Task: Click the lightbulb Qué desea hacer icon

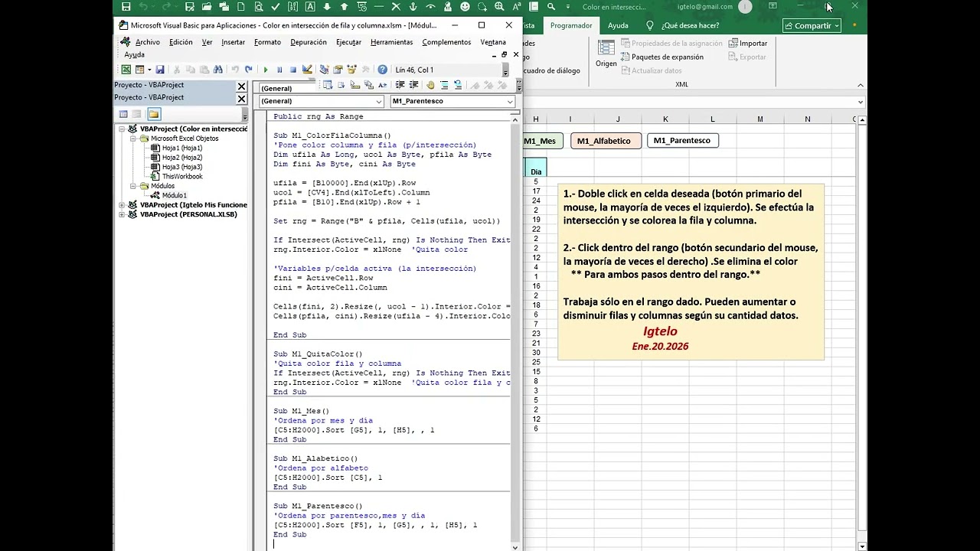Action: click(650, 25)
